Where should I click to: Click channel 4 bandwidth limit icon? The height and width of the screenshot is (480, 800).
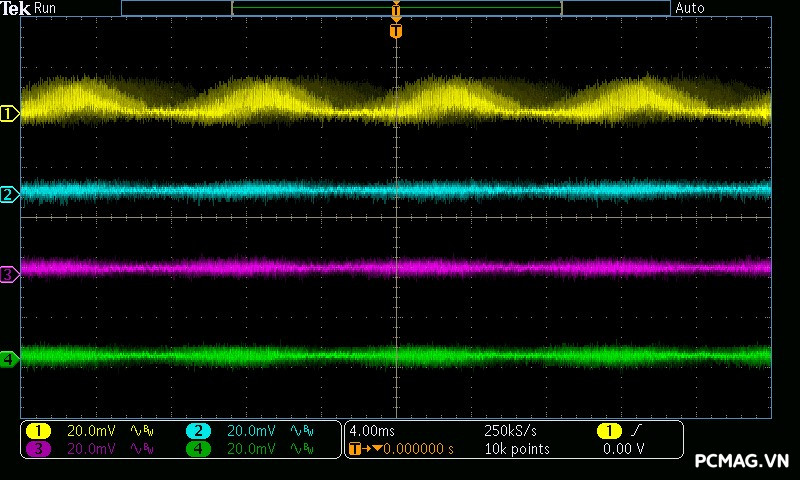[x=301, y=449]
